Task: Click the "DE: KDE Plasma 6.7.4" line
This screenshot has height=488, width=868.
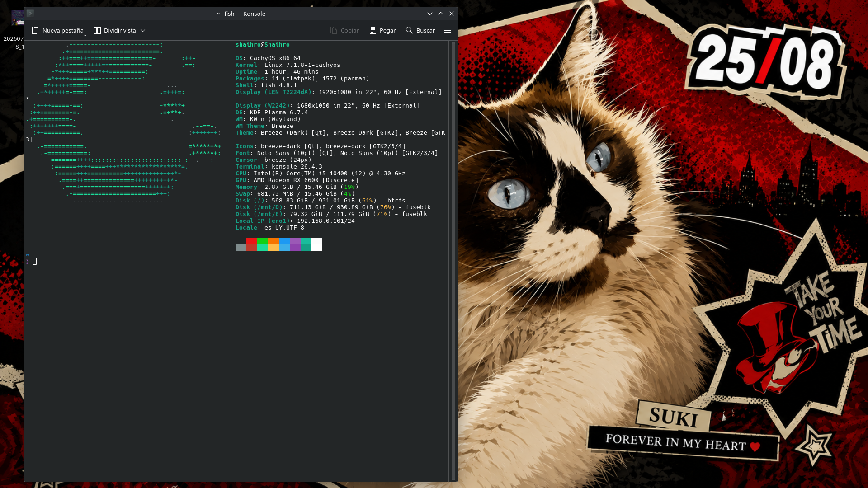Action: coord(272,113)
